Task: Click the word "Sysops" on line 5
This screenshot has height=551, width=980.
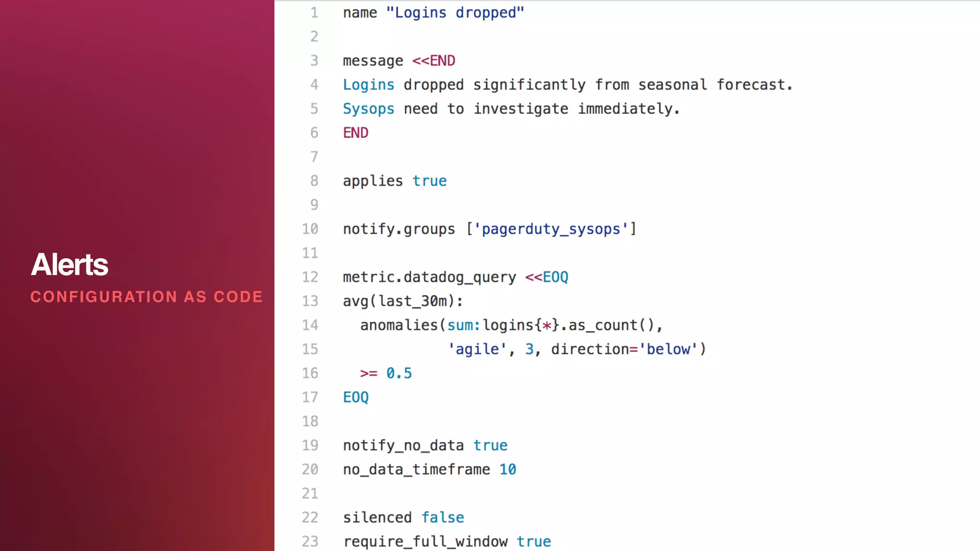Action: [x=368, y=110]
